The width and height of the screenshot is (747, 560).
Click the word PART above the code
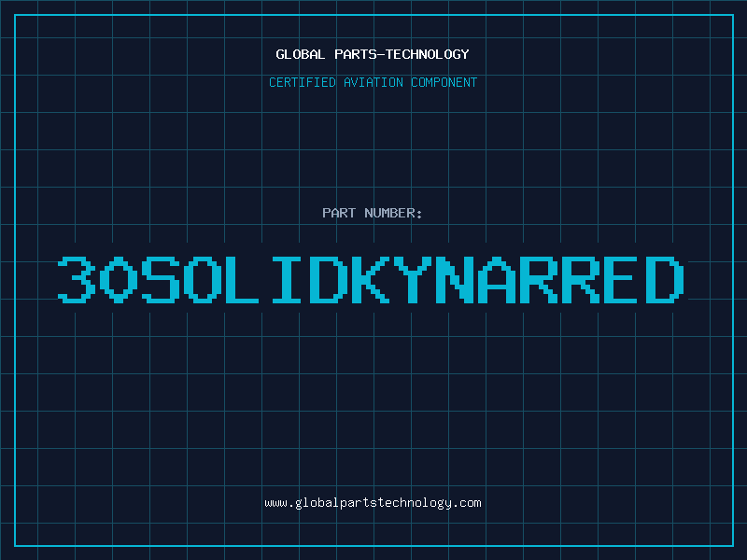339,213
